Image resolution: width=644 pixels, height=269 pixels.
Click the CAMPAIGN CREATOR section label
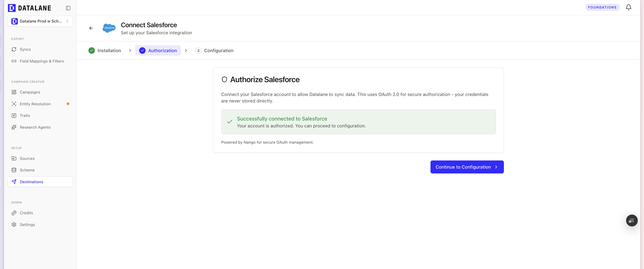click(x=28, y=82)
